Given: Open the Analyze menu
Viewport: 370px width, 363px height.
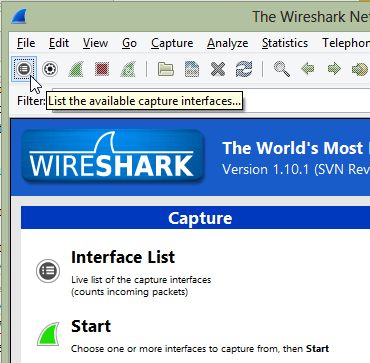Looking at the screenshot, I should tap(227, 43).
